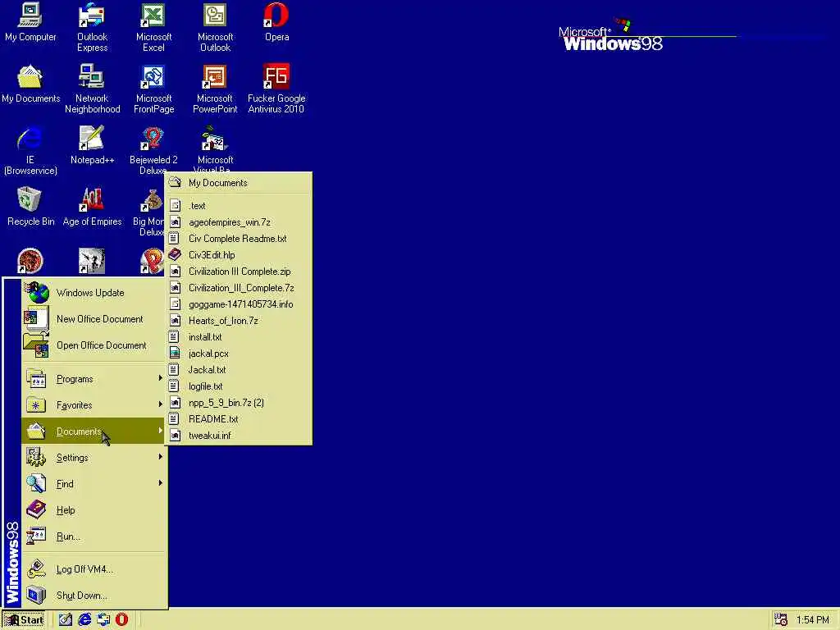Click Internet Explorer quick launch icon

point(84,619)
